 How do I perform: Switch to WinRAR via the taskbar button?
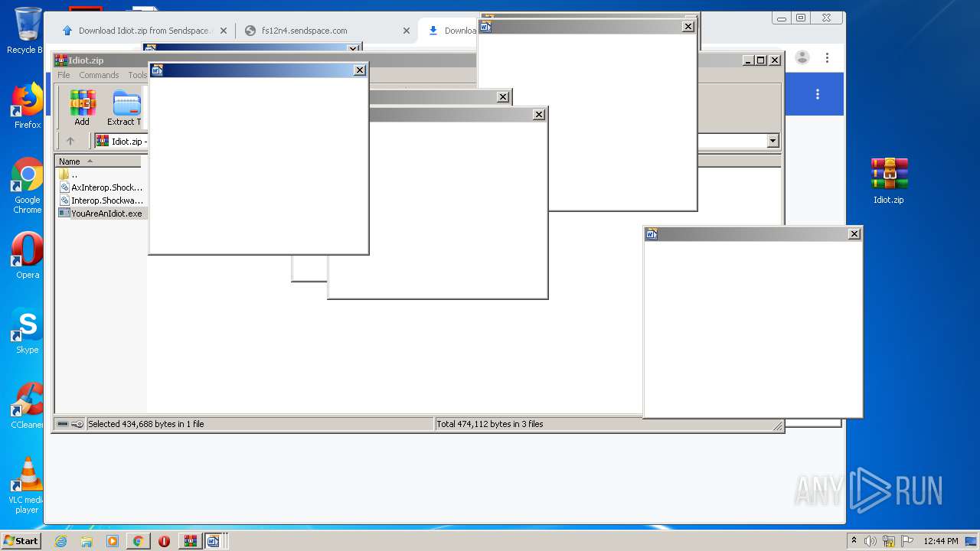coord(190,541)
